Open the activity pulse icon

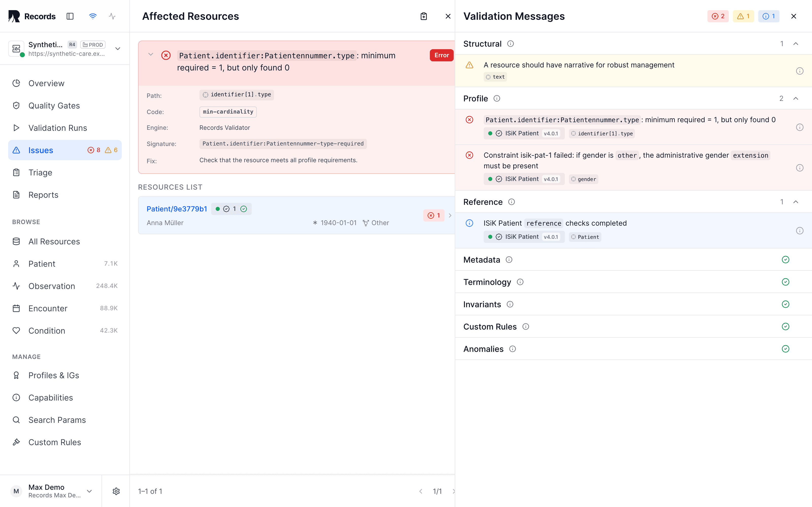[x=112, y=16]
